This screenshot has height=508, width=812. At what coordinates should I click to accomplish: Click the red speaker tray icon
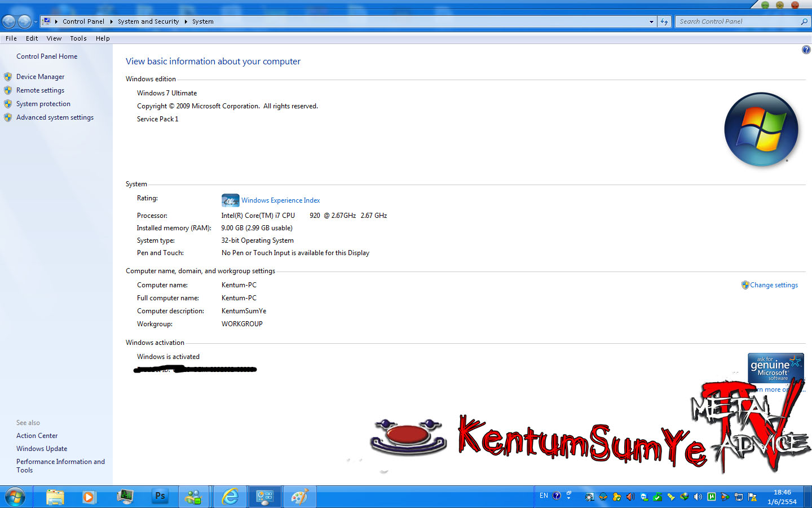630,497
